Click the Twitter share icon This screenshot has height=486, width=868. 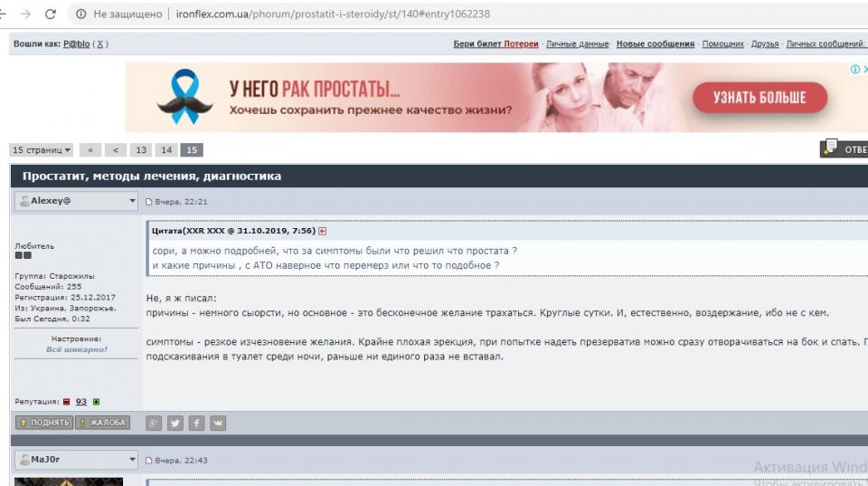pyautogui.click(x=175, y=424)
